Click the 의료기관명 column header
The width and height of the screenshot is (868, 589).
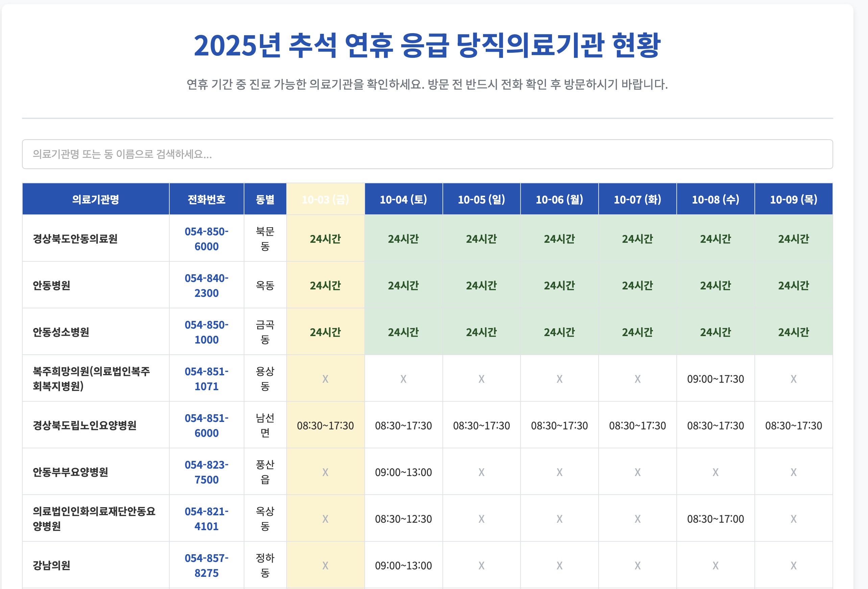[x=96, y=199]
